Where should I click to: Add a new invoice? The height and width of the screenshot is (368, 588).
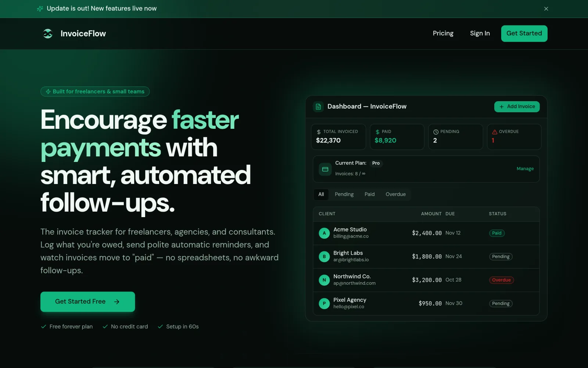click(x=517, y=107)
